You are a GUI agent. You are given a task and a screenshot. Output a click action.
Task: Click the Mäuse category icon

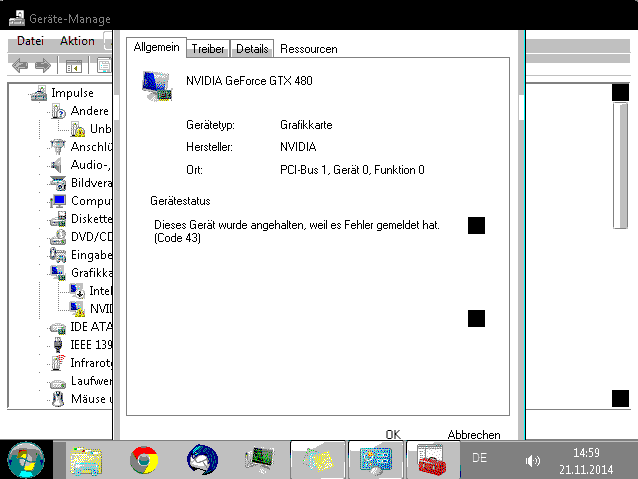click(58, 399)
